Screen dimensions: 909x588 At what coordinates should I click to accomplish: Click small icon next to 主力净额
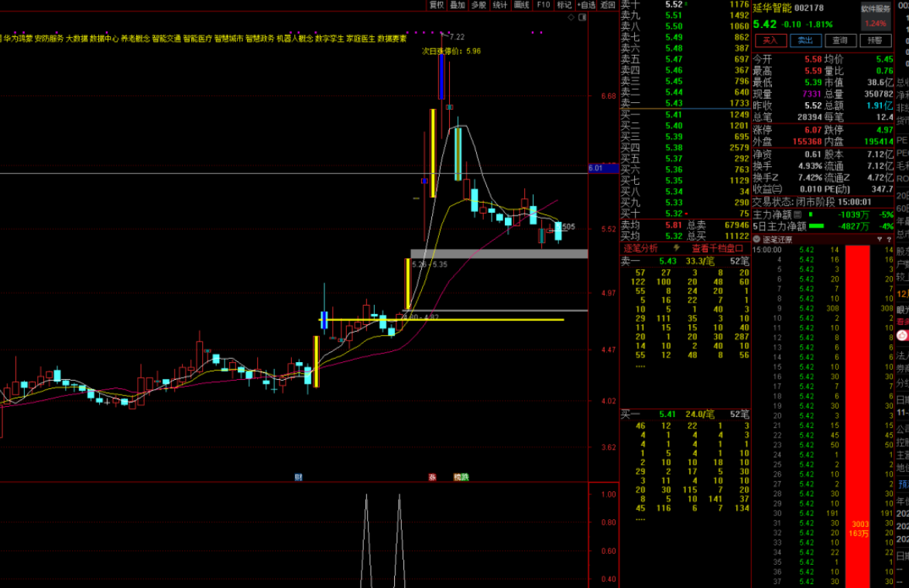(798, 214)
